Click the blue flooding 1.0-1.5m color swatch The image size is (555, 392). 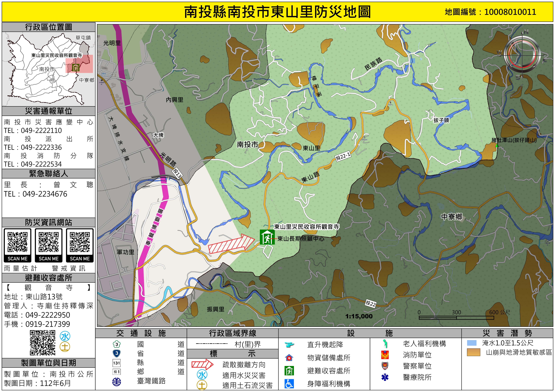click(472, 343)
